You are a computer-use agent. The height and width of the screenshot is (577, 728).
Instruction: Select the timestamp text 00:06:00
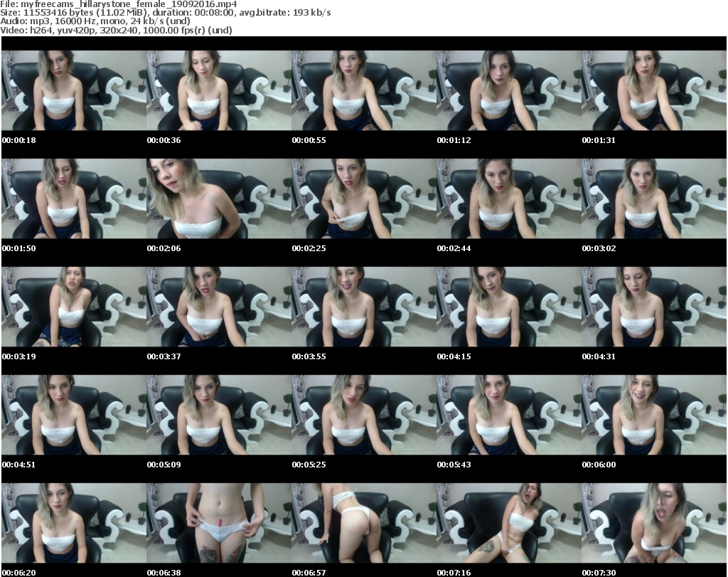[599, 465]
